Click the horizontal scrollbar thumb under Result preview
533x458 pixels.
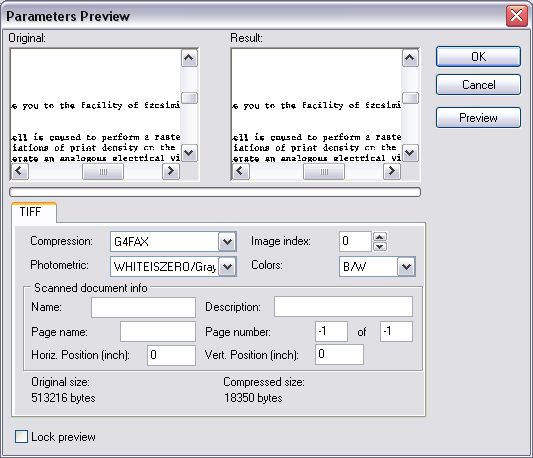[x=324, y=172]
